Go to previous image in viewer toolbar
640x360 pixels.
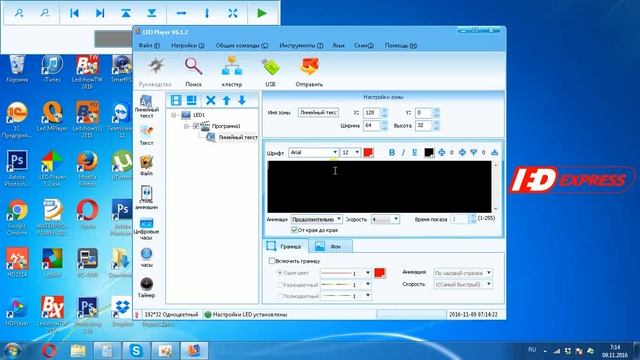click(74, 13)
